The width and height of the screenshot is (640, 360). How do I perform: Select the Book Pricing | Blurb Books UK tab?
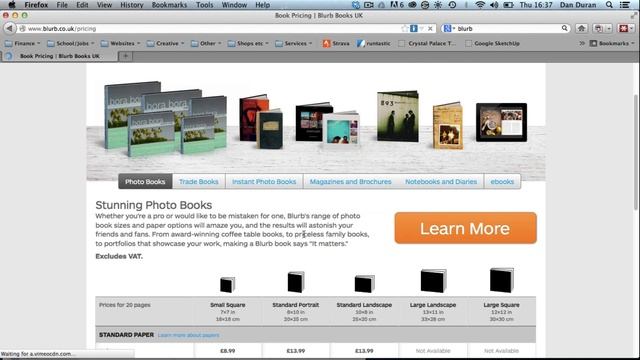(x=60, y=56)
